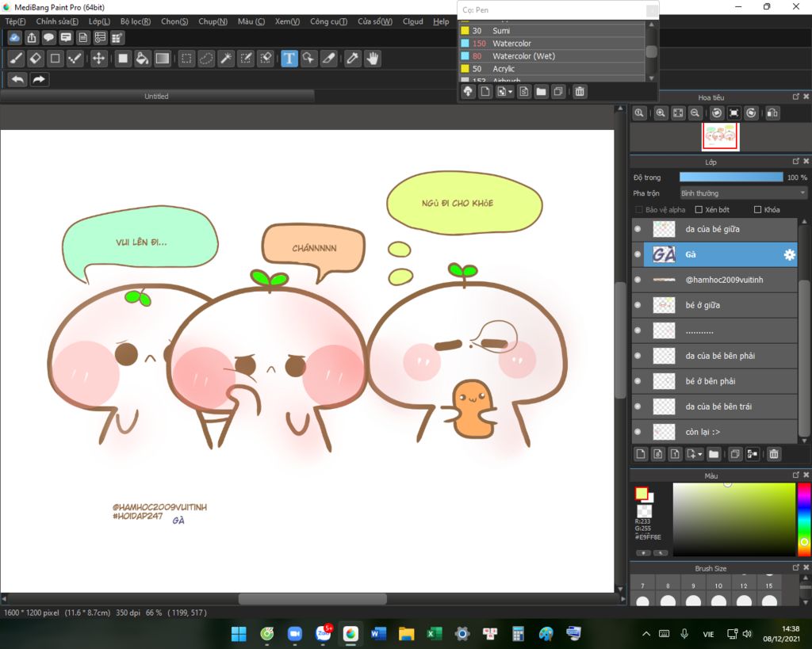Open the Pha trộn blend mode dropdown

pyautogui.click(x=744, y=193)
